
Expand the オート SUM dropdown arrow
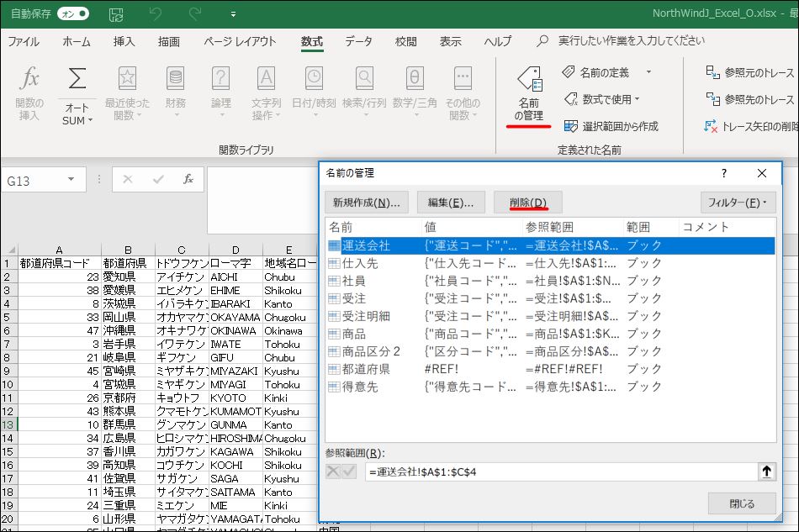pos(91,121)
